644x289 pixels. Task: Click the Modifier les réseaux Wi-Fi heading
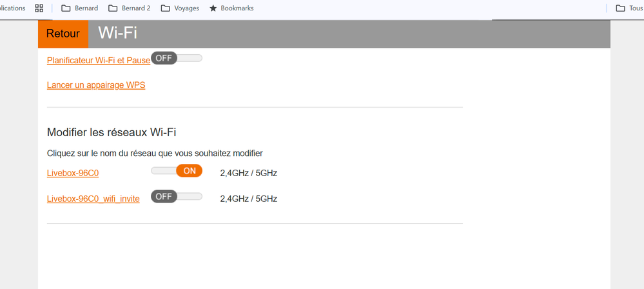(112, 132)
